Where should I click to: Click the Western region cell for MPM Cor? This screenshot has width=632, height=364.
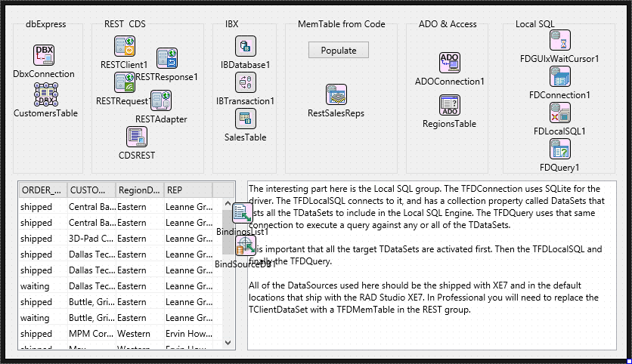coord(140,333)
